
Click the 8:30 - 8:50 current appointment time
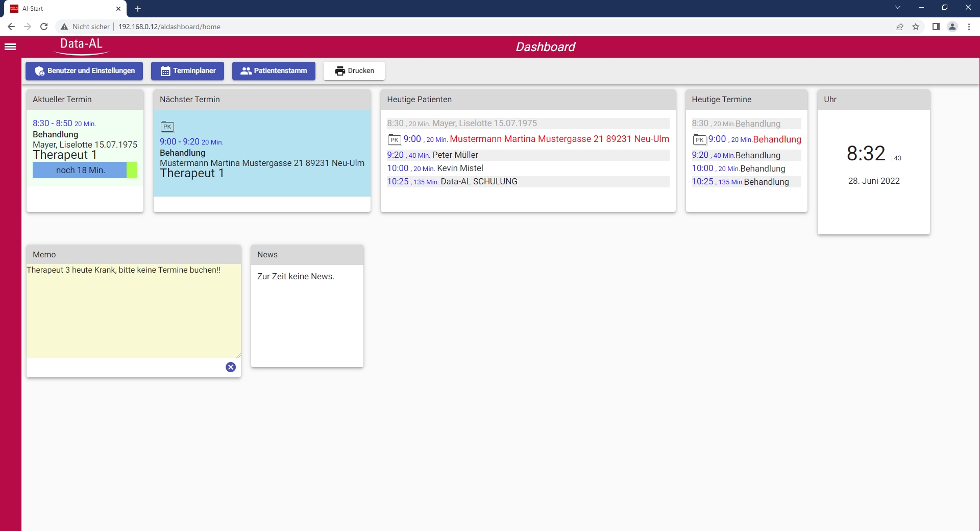[x=53, y=124]
